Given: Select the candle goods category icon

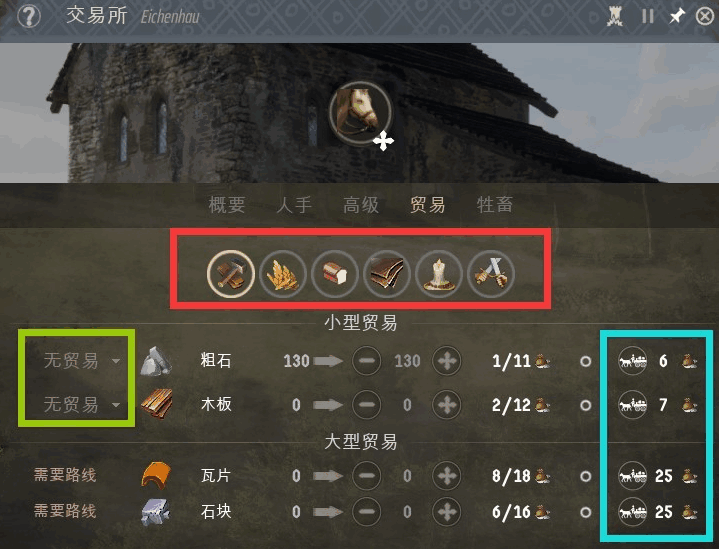Looking at the screenshot, I should tap(439, 274).
